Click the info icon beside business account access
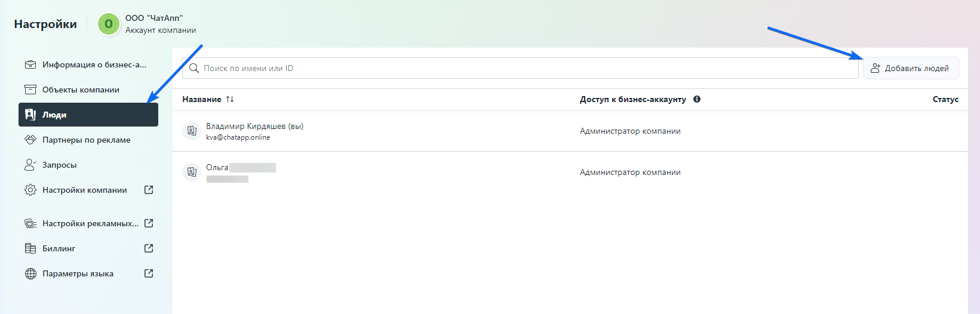Image resolution: width=980 pixels, height=314 pixels. tap(697, 99)
